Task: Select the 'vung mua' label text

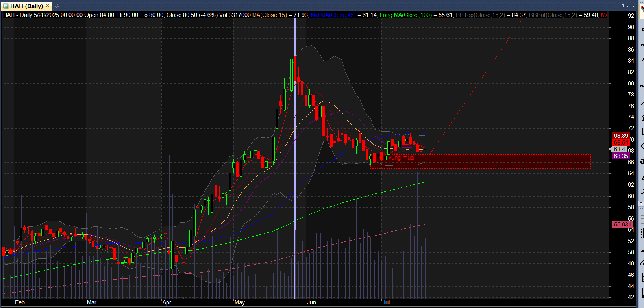Action: point(401,158)
